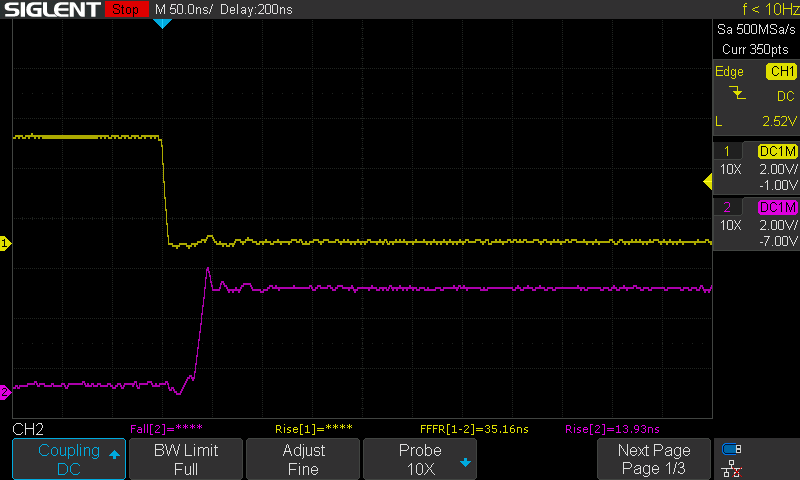This screenshot has width=800, height=480.
Task: Click the Curr 350pts memory depth text
Action: pos(755,49)
